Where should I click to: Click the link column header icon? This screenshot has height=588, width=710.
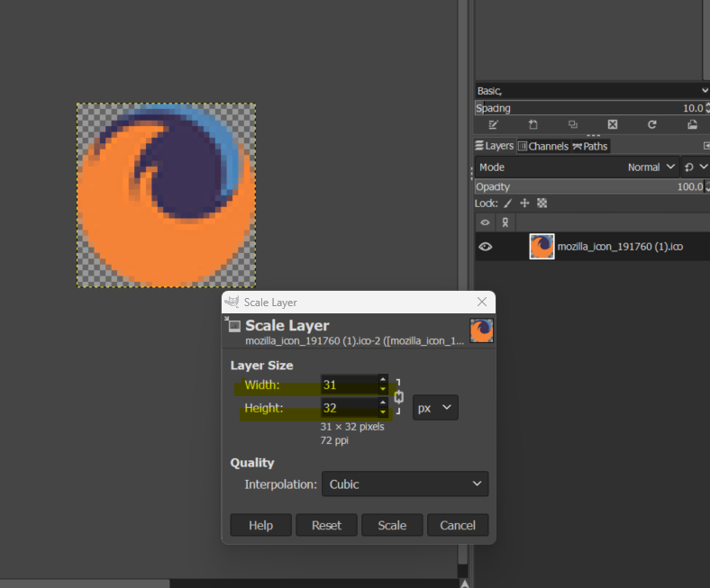tap(505, 222)
